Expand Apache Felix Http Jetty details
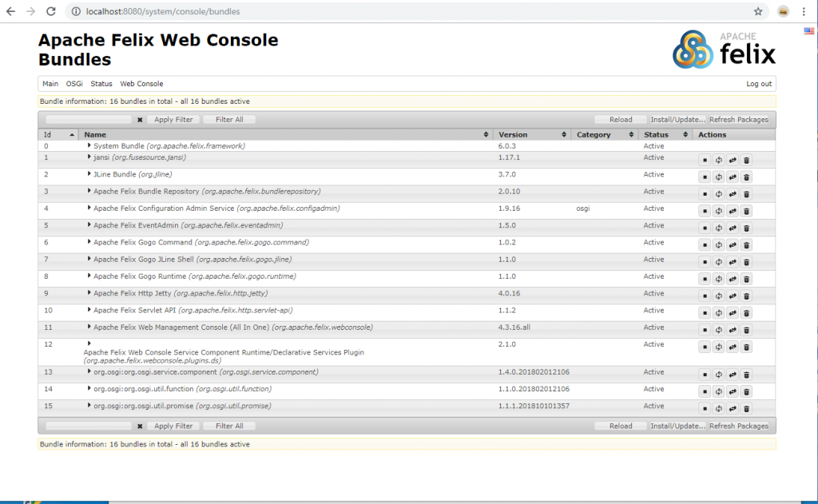 click(x=89, y=292)
